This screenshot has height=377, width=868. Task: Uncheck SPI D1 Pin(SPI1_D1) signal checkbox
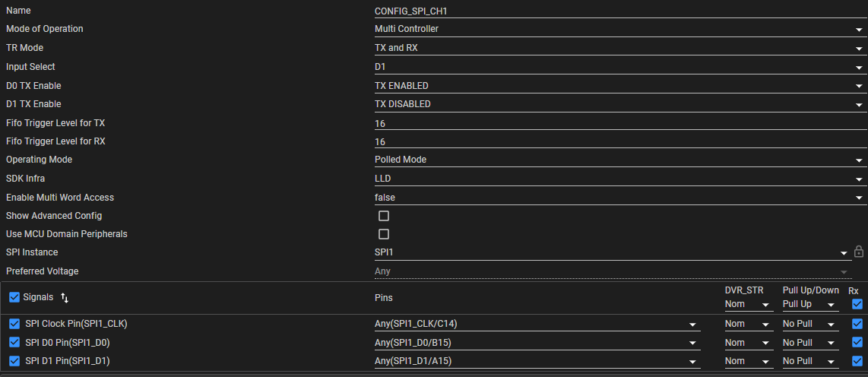14,362
